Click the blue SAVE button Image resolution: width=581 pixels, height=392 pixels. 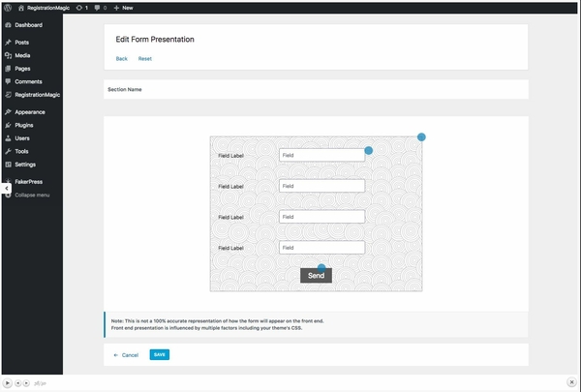[x=160, y=355]
